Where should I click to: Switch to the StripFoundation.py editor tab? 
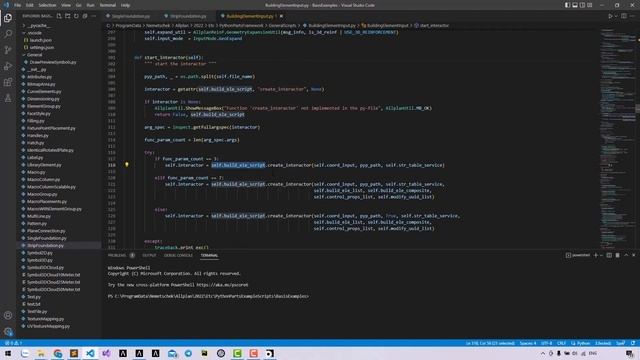[x=188, y=16]
